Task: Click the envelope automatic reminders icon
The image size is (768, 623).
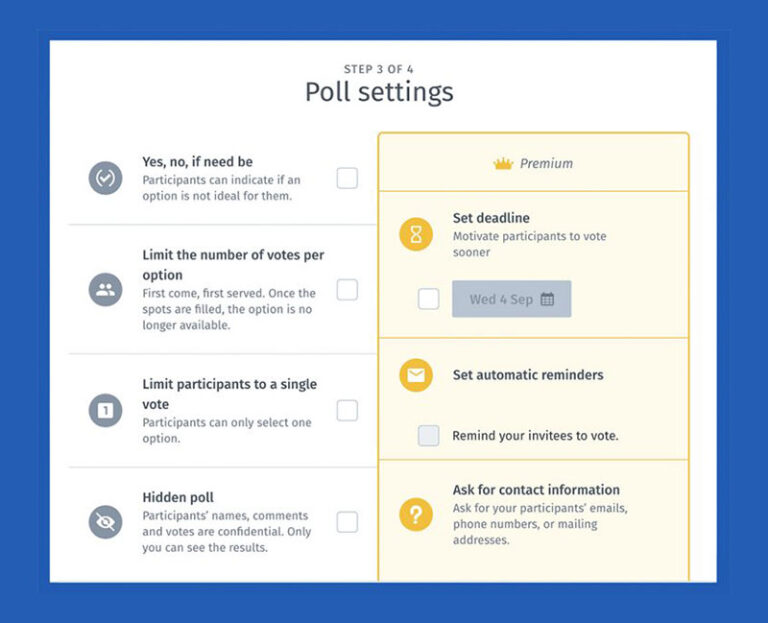Action: (416, 376)
